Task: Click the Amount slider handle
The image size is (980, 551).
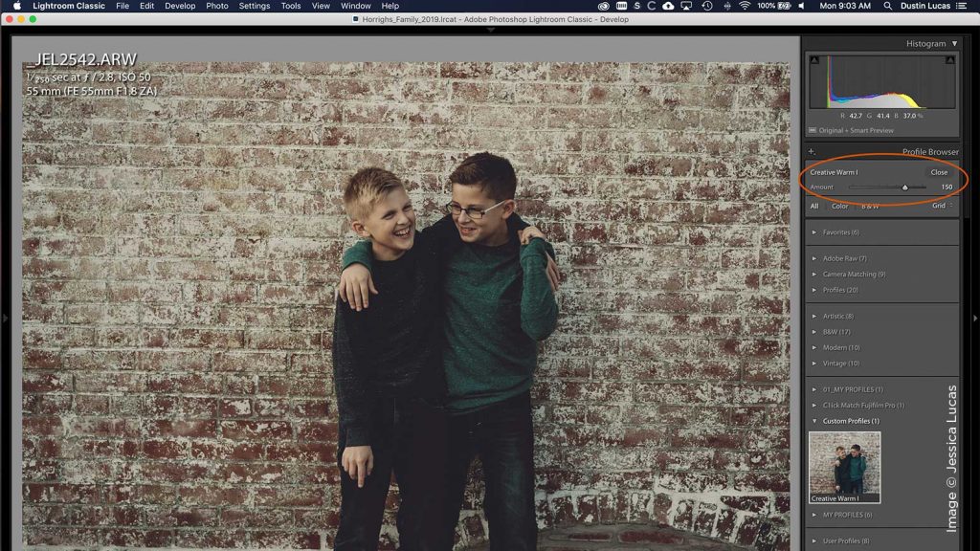Action: click(905, 187)
